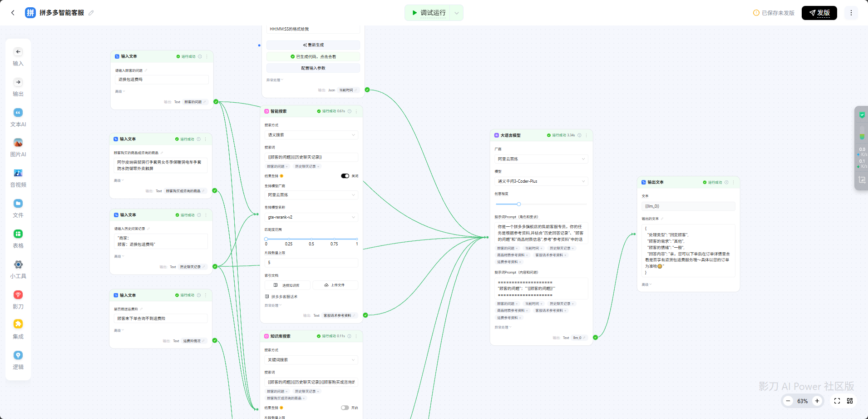Viewport: 868px width, 419px height.
Task: Click the 文本 field containing {{llm_0}}
Action: click(x=688, y=206)
